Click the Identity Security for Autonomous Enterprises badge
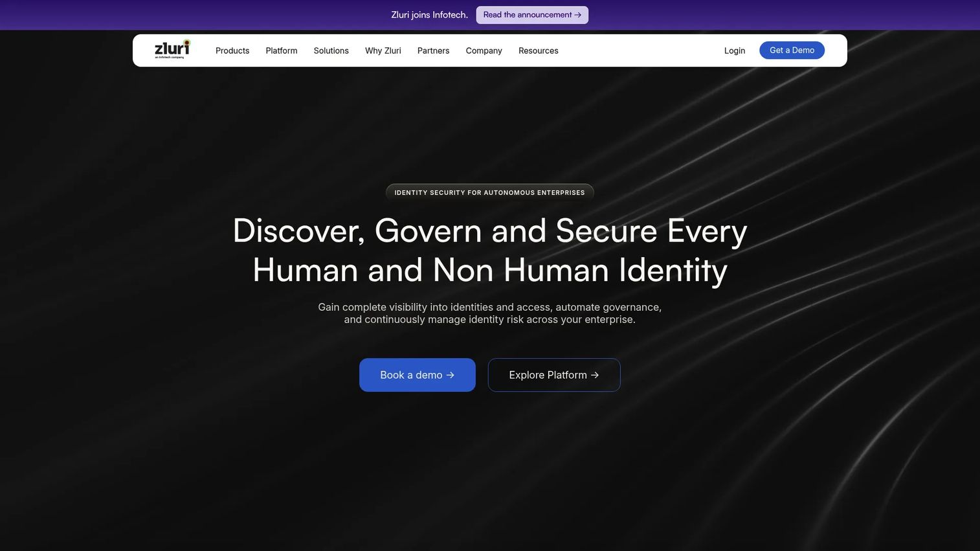The height and width of the screenshot is (551, 980). tap(490, 193)
